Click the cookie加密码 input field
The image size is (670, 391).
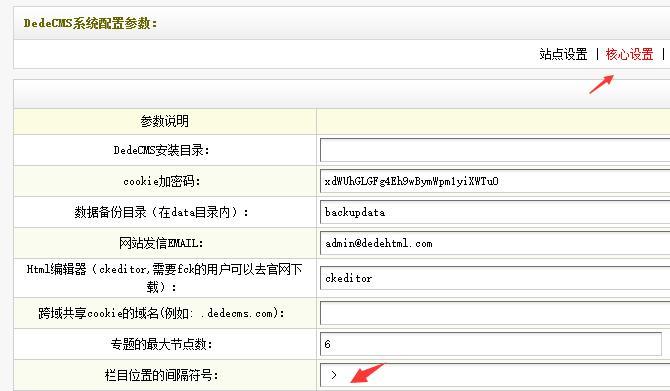pyautogui.click(x=495, y=181)
